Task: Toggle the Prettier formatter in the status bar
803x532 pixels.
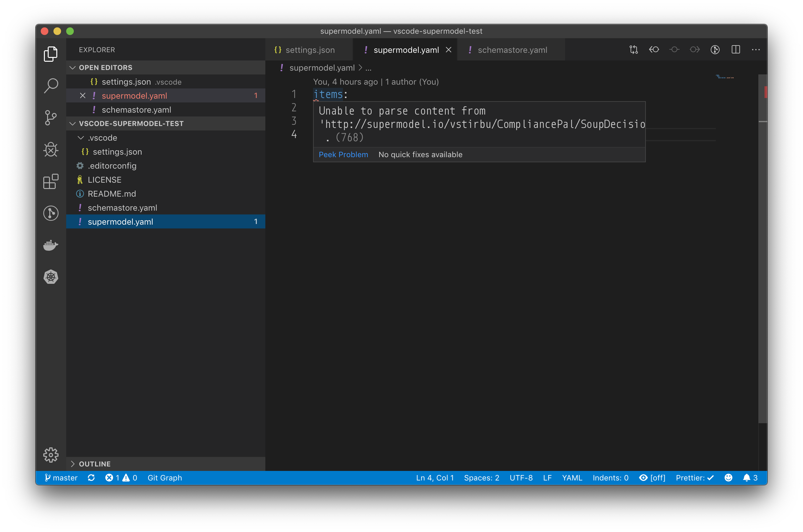Action: click(694, 478)
